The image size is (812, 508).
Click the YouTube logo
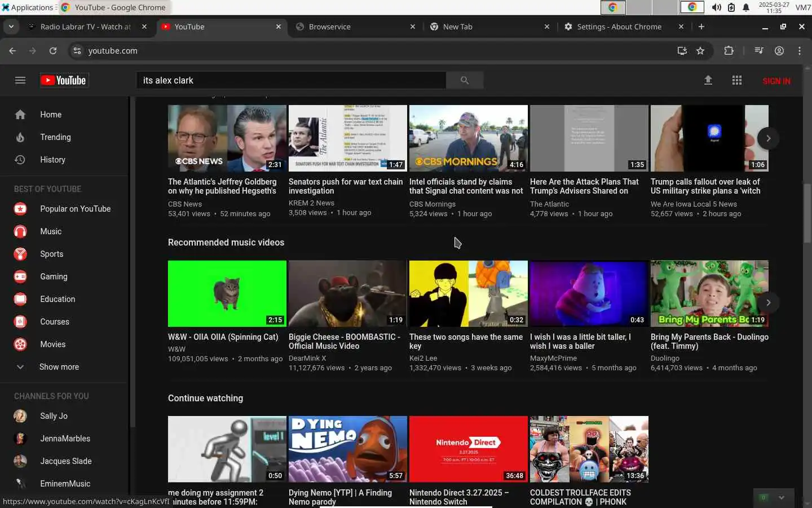pos(64,80)
